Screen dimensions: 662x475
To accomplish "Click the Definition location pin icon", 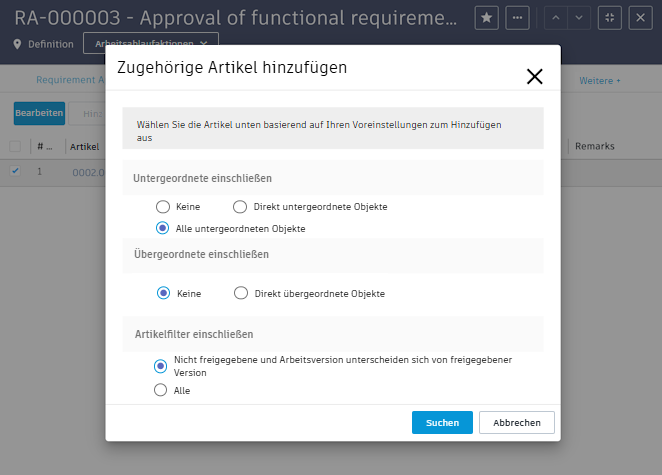I will (x=18, y=44).
